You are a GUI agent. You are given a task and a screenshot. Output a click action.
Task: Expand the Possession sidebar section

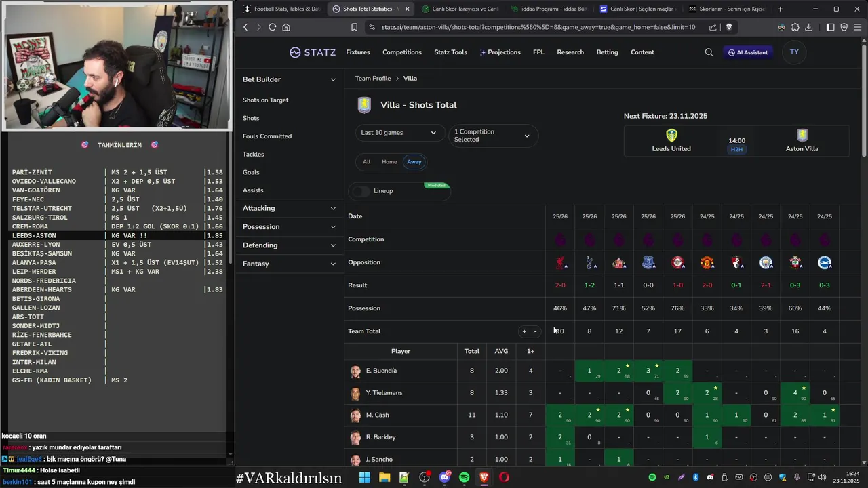tap(289, 226)
